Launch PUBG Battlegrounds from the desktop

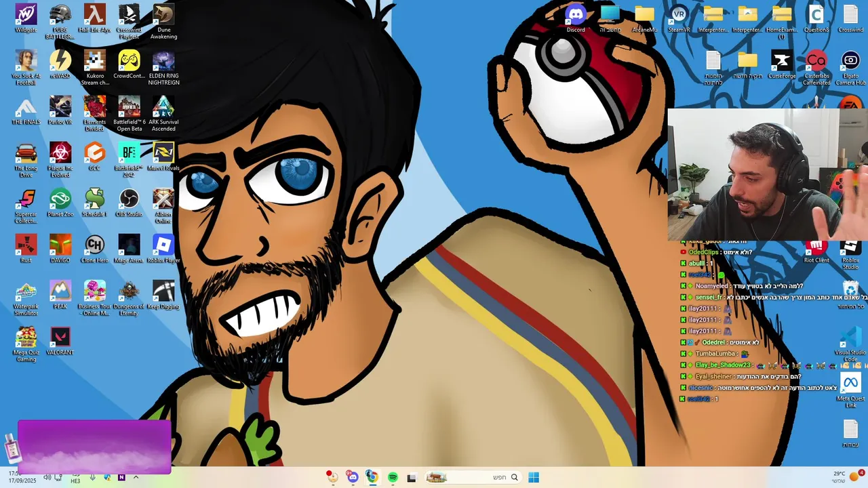coord(60,21)
